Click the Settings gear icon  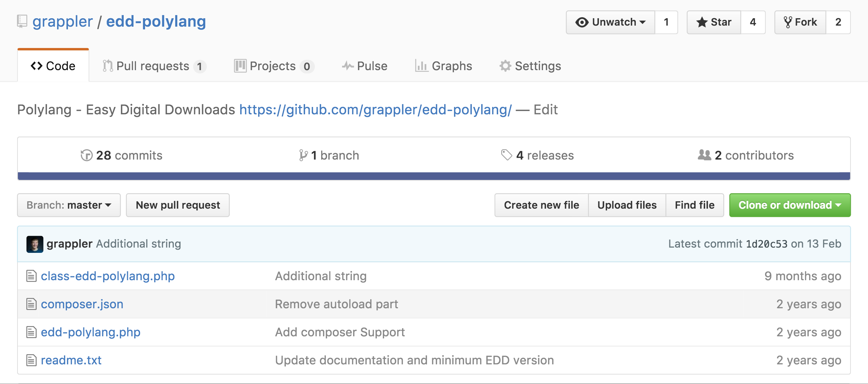point(505,66)
